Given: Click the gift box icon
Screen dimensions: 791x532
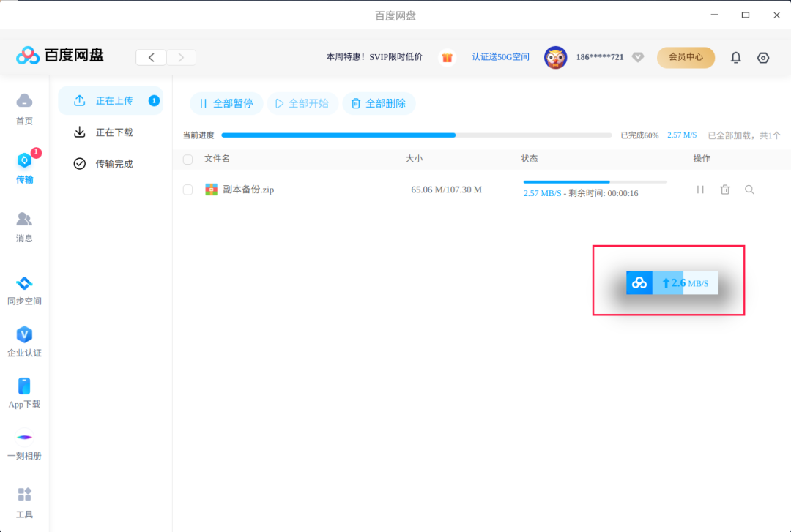Looking at the screenshot, I should point(447,58).
